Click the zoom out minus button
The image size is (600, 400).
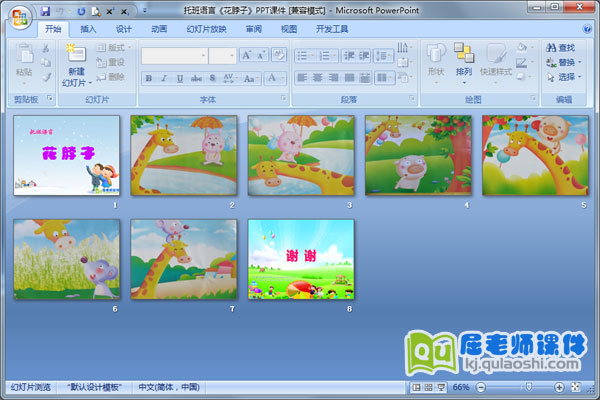pyautogui.click(x=480, y=387)
